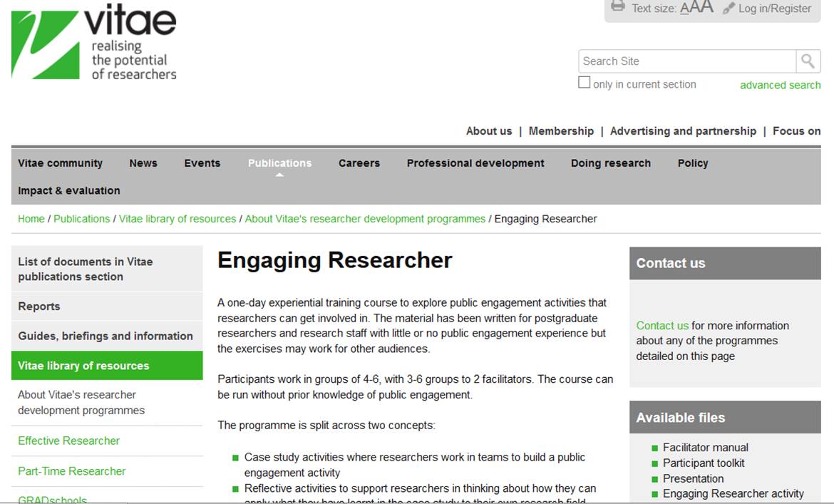The image size is (834, 504).
Task: Select the smallest text size A
Action: (x=685, y=9)
